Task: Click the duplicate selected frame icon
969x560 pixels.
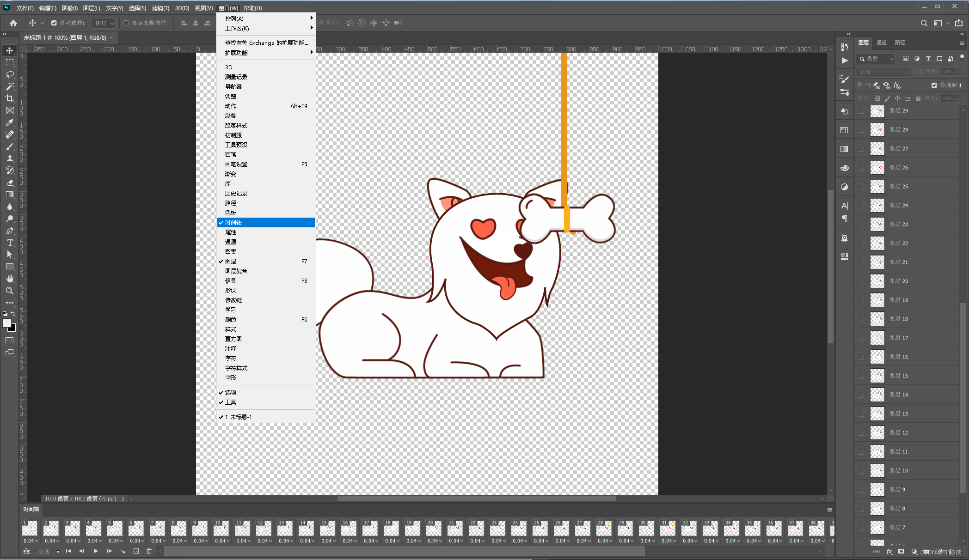Action: pyautogui.click(x=136, y=551)
